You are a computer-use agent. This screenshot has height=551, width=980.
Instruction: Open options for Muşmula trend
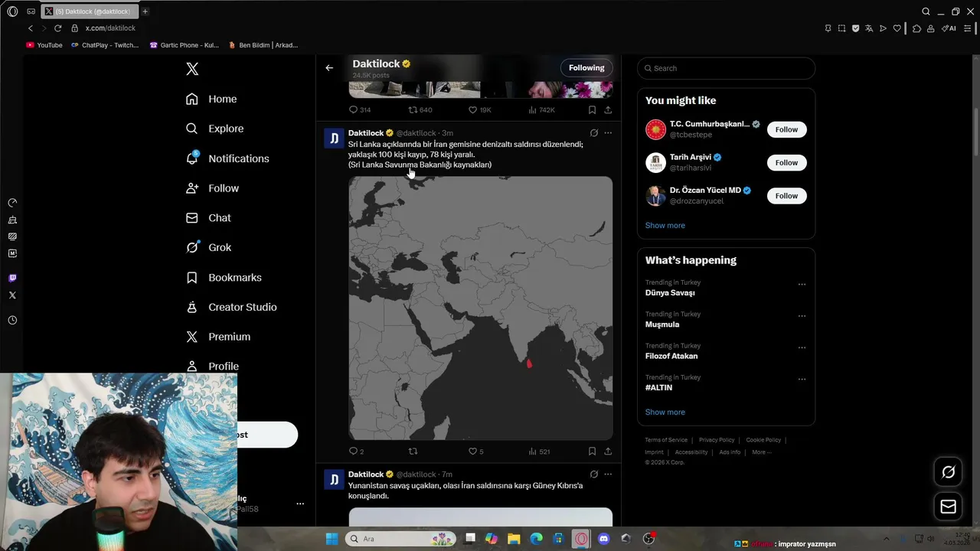(802, 316)
